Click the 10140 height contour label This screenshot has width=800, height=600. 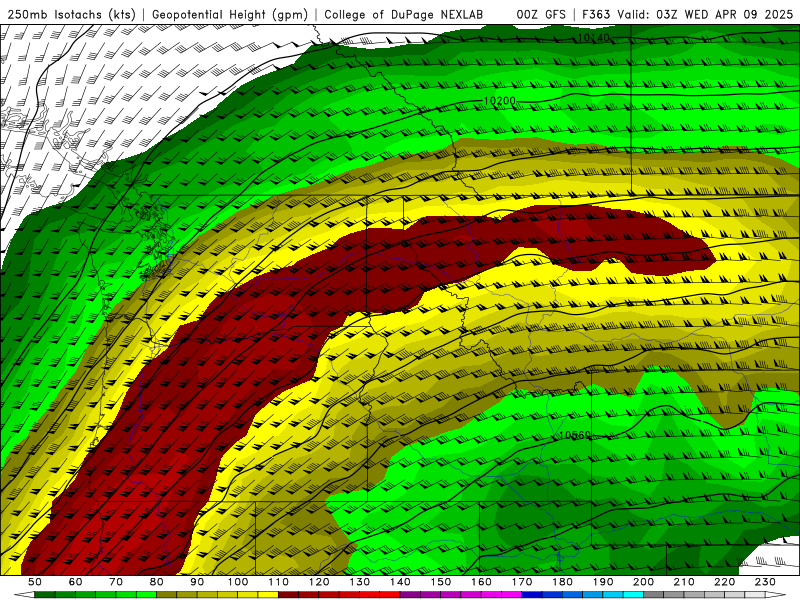click(593, 38)
